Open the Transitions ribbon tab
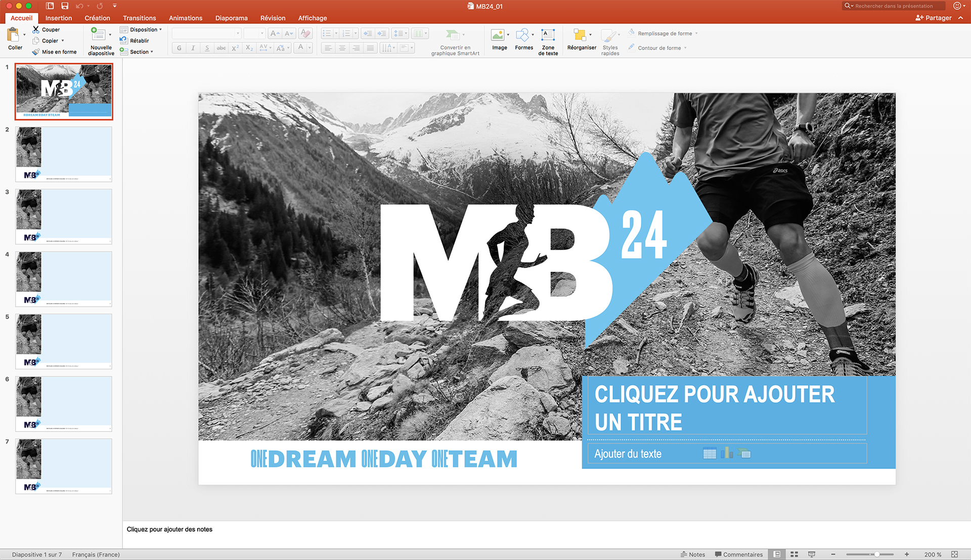The width and height of the screenshot is (971, 560). [140, 18]
